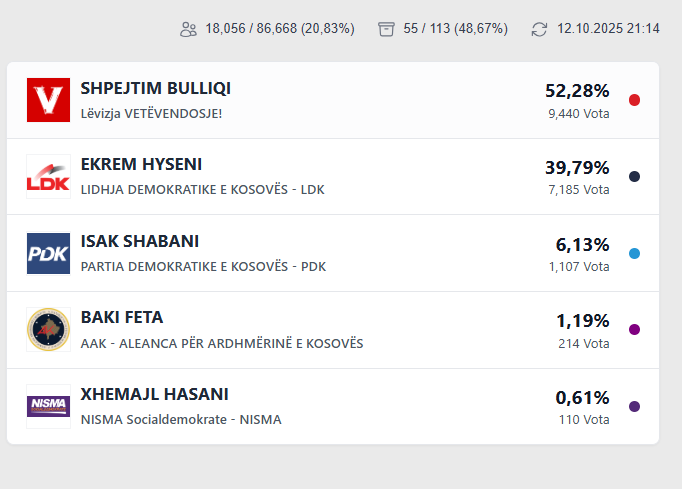Click the AAK party emblem
The image size is (682, 489).
48,330
